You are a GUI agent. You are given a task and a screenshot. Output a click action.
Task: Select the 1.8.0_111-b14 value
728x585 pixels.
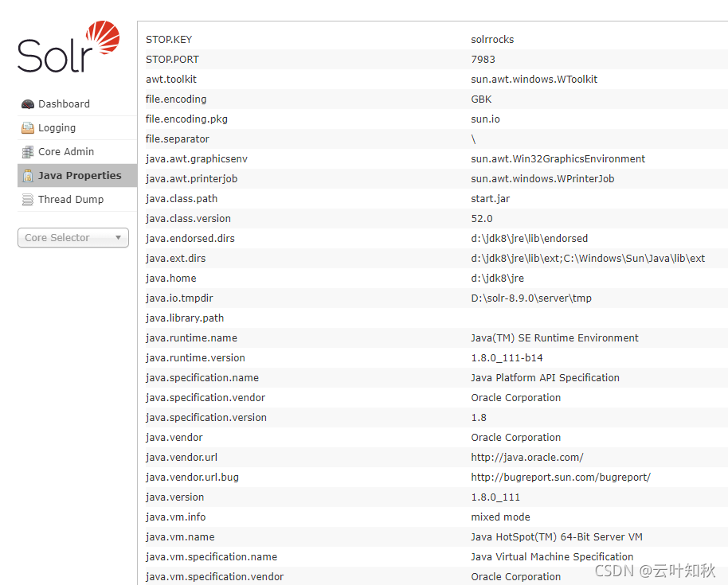coord(507,359)
